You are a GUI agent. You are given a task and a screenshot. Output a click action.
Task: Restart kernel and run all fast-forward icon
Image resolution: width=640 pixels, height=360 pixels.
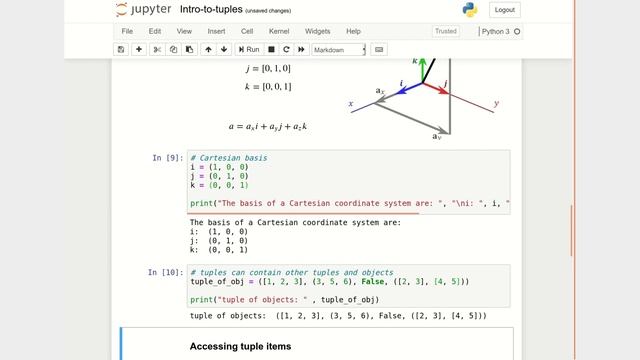click(301, 49)
